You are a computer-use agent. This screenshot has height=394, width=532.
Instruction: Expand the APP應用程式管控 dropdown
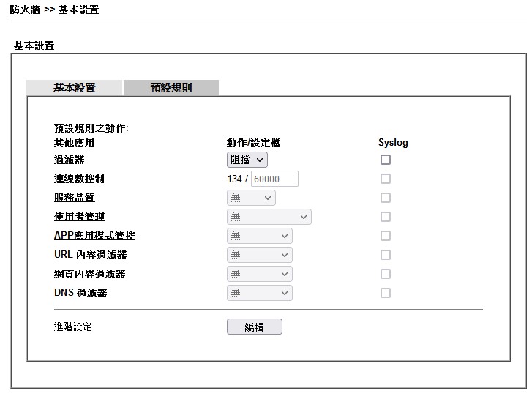click(x=259, y=236)
